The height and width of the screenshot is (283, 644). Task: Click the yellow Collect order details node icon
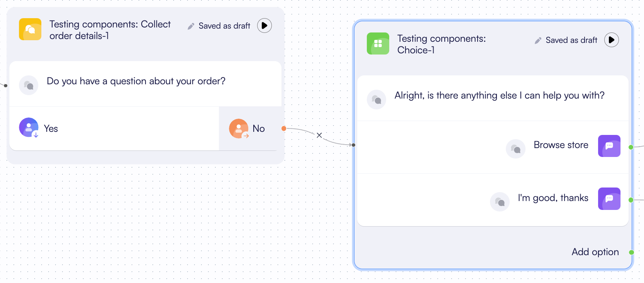[30, 29]
